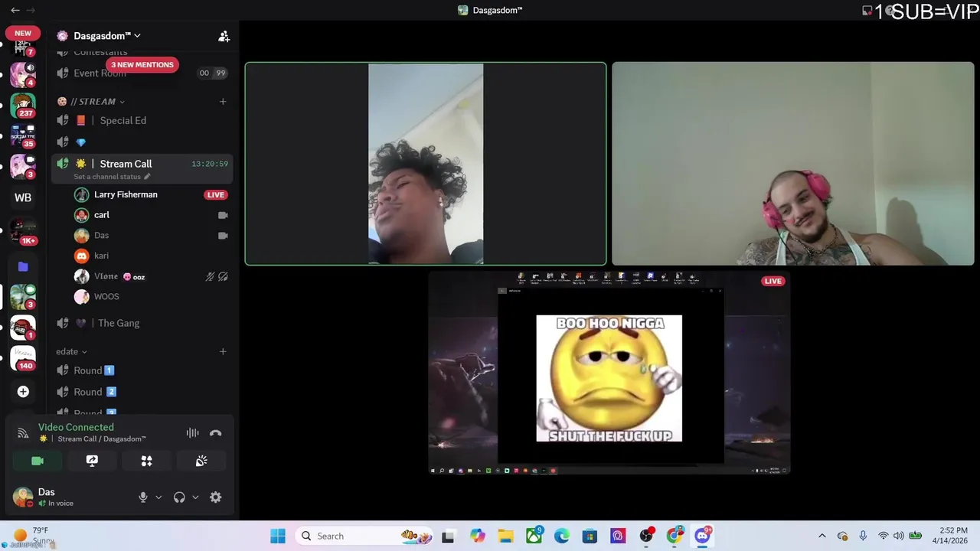Disconnect from voice with hang-up icon

216,433
